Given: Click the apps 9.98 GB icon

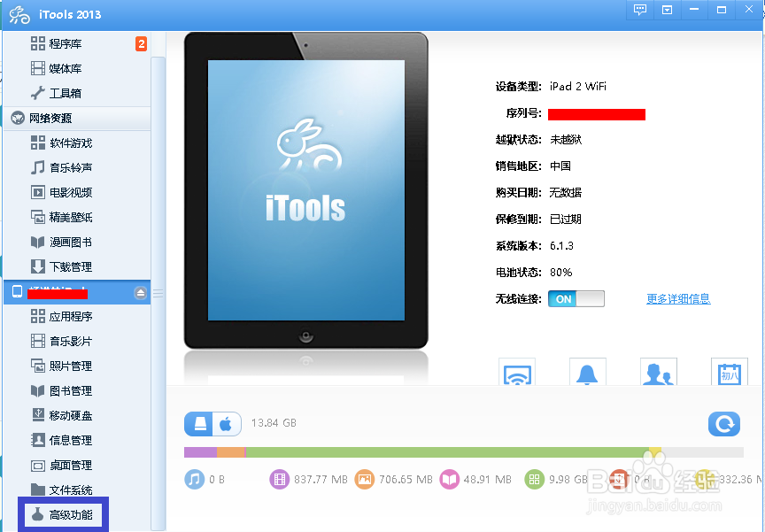Looking at the screenshot, I should point(534,480).
